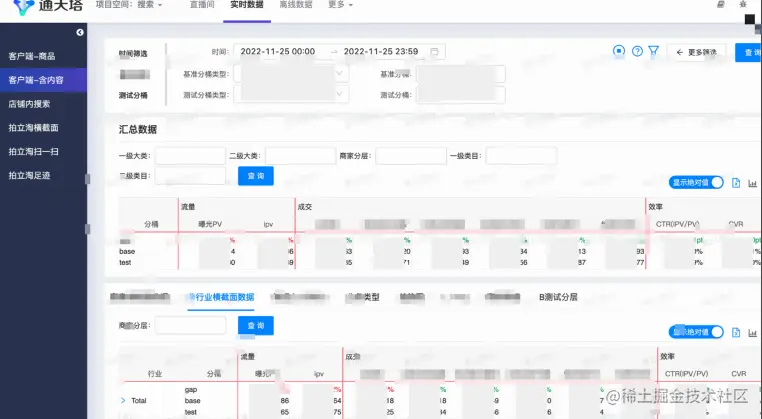Open 更多 dropdown in top navigation

340,5
